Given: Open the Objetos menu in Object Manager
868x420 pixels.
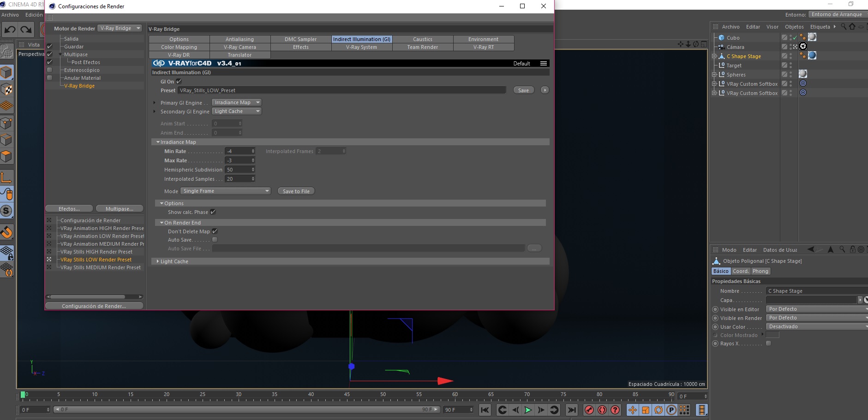Looking at the screenshot, I should (794, 27).
